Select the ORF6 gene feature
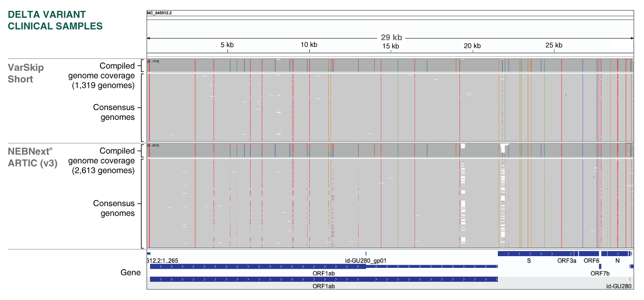 pyautogui.click(x=589, y=254)
